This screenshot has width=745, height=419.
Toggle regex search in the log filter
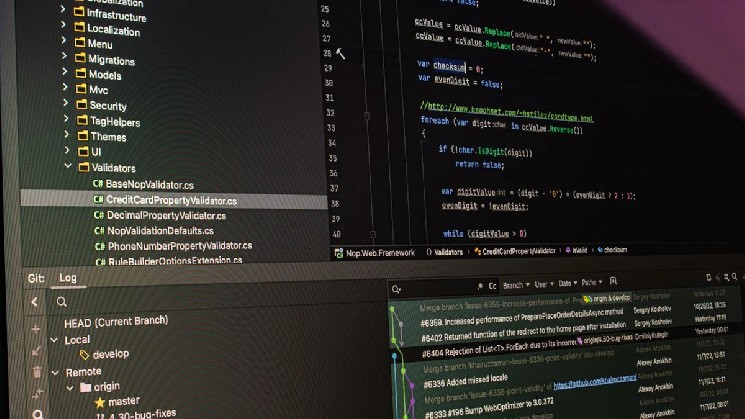480,286
